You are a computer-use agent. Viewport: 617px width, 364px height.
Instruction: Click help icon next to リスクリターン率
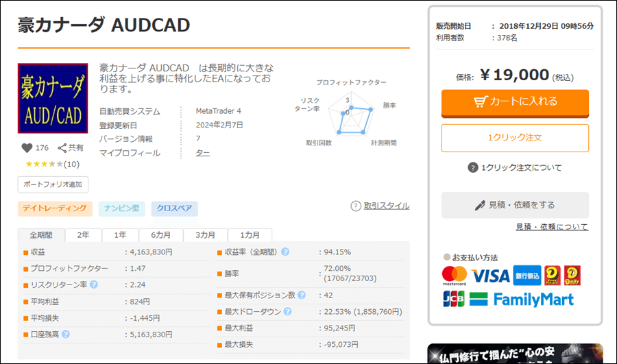pyautogui.click(x=94, y=284)
